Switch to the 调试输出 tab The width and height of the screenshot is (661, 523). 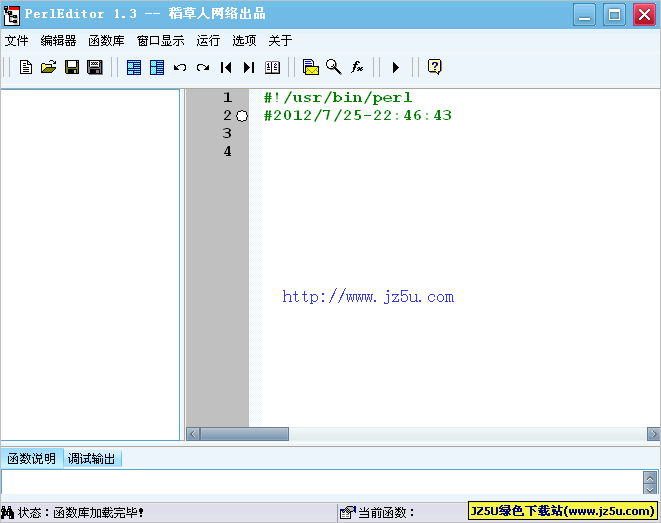[x=91, y=459]
